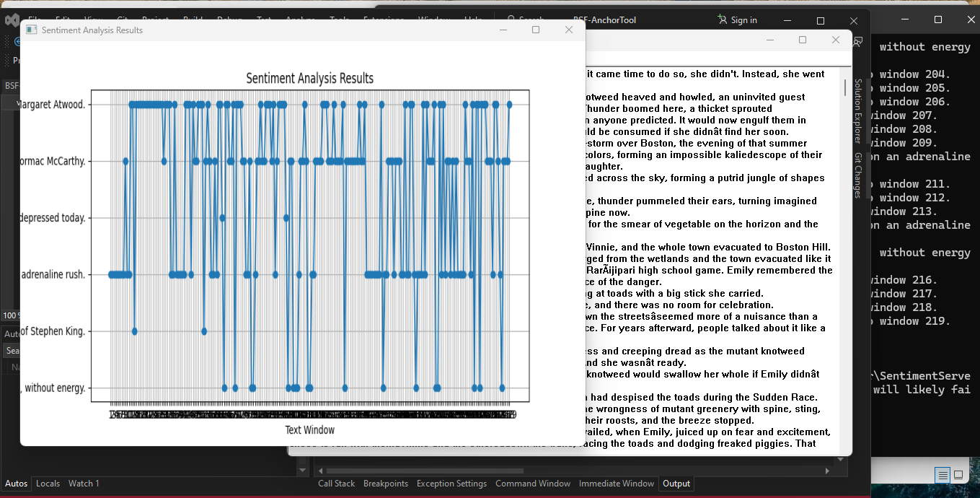Click the Sign in person icon
The height and width of the screenshot is (498, 980).
pos(722,19)
